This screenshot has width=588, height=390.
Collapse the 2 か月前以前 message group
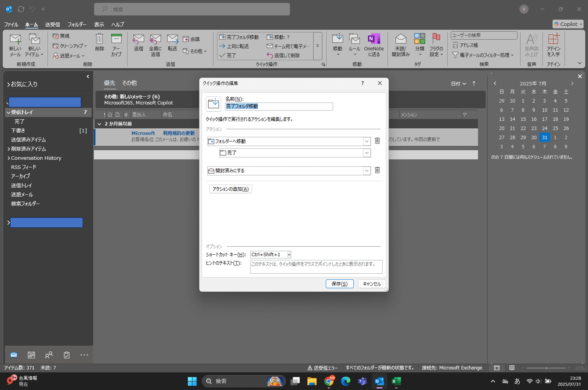(x=99, y=124)
